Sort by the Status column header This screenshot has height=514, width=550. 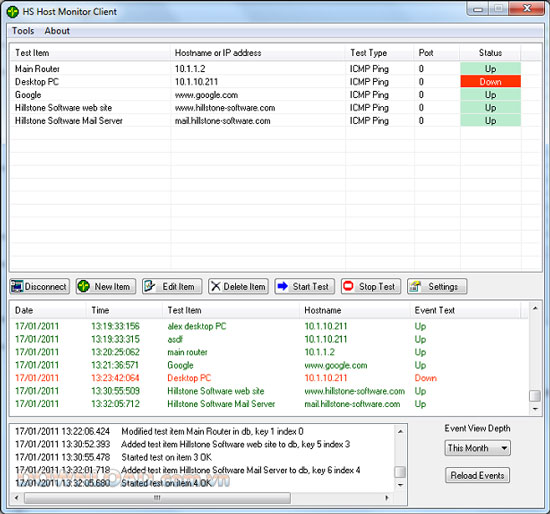coord(490,53)
